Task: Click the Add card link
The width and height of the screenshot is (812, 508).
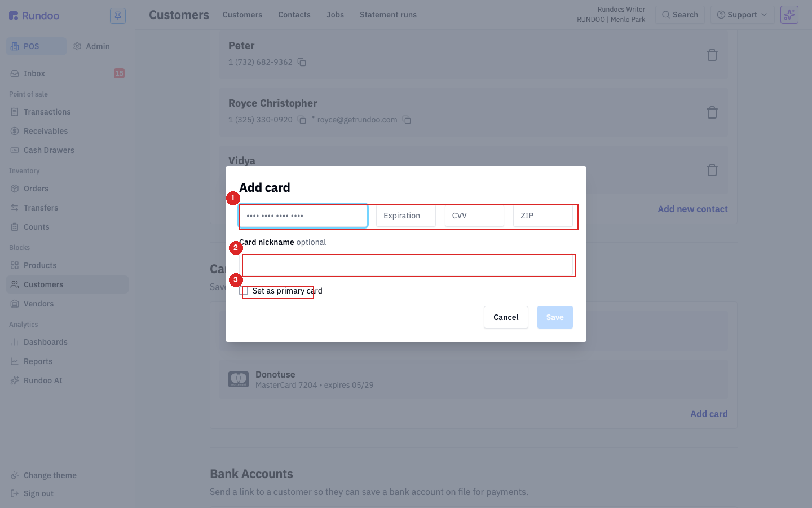Action: point(709,414)
